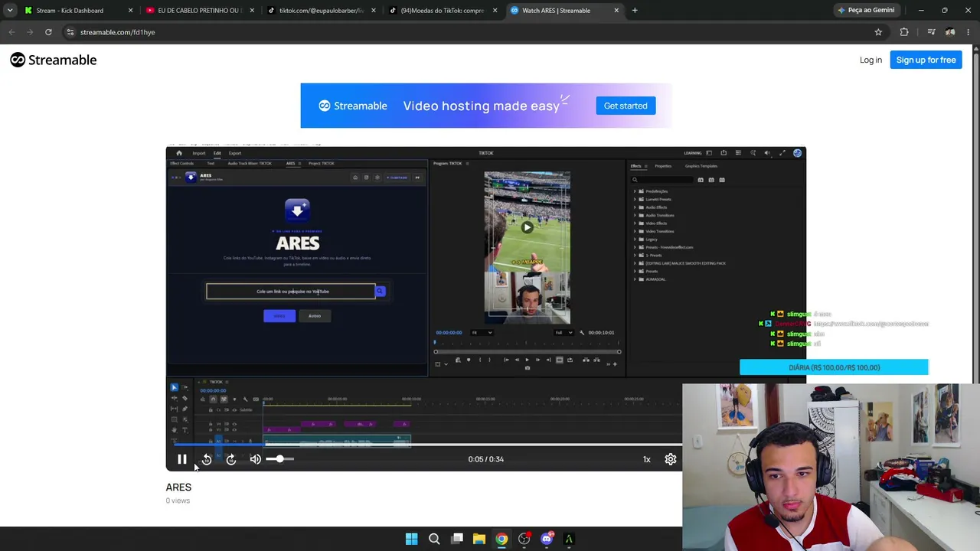Switch to EU DE CABELO PRETINHO tab

(x=199, y=11)
